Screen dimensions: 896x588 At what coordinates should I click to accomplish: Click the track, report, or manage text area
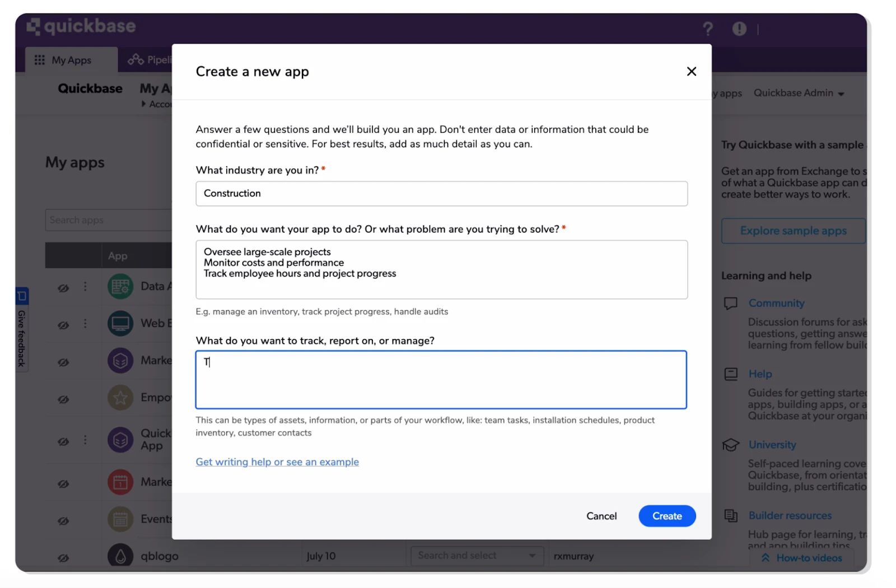(441, 380)
